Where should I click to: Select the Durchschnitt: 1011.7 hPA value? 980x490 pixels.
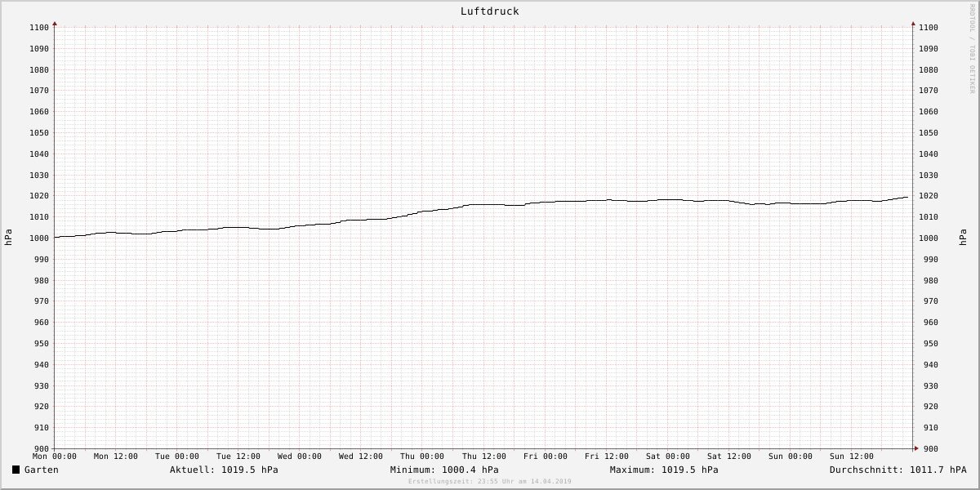click(x=898, y=470)
